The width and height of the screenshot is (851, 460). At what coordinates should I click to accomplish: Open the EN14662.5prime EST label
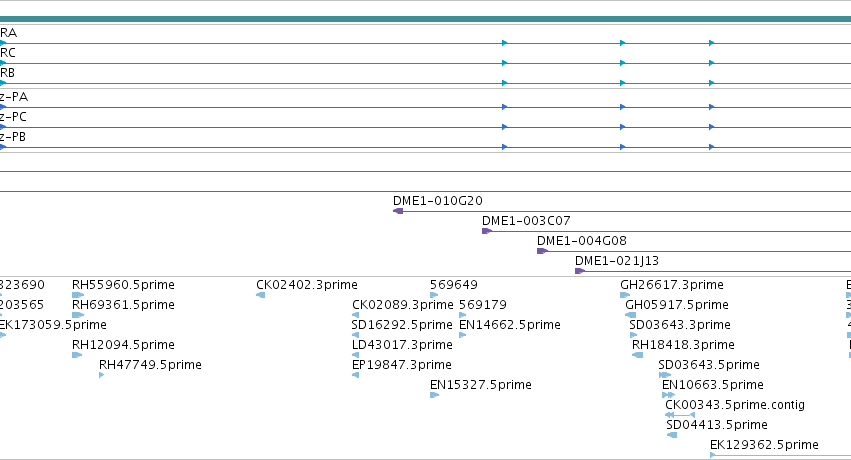coord(510,325)
